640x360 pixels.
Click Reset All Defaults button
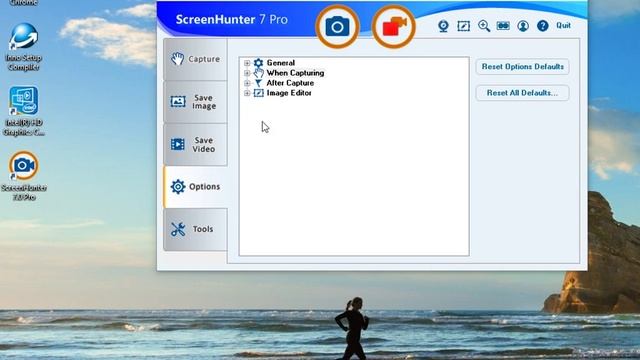(x=522, y=93)
